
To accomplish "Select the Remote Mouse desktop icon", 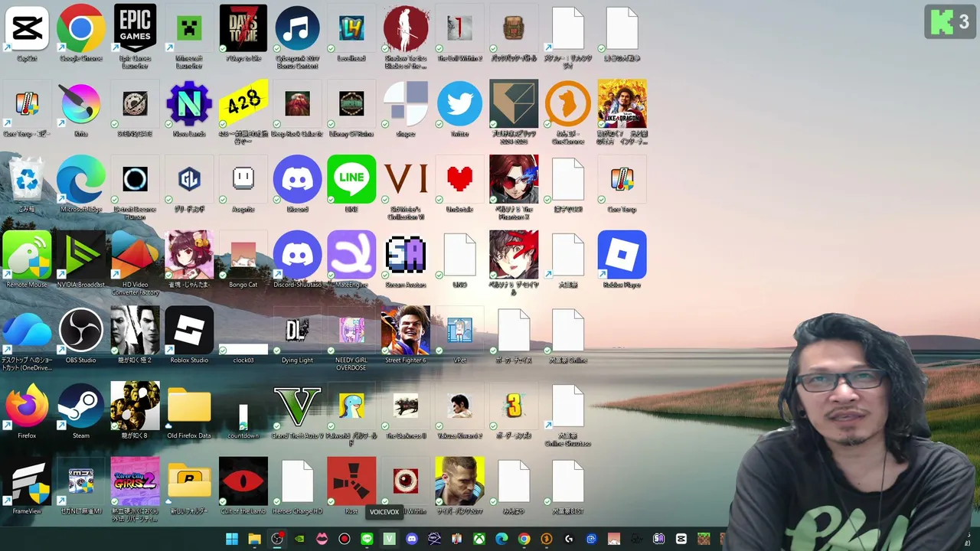I will [27, 255].
